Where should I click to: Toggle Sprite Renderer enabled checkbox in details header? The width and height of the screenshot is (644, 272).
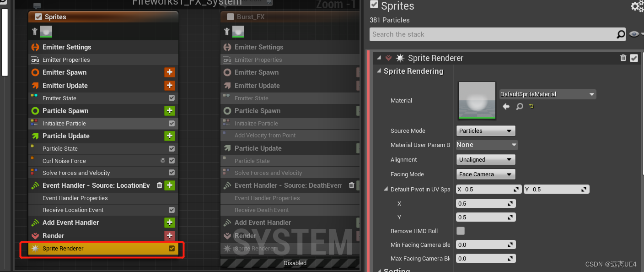pyautogui.click(x=634, y=58)
